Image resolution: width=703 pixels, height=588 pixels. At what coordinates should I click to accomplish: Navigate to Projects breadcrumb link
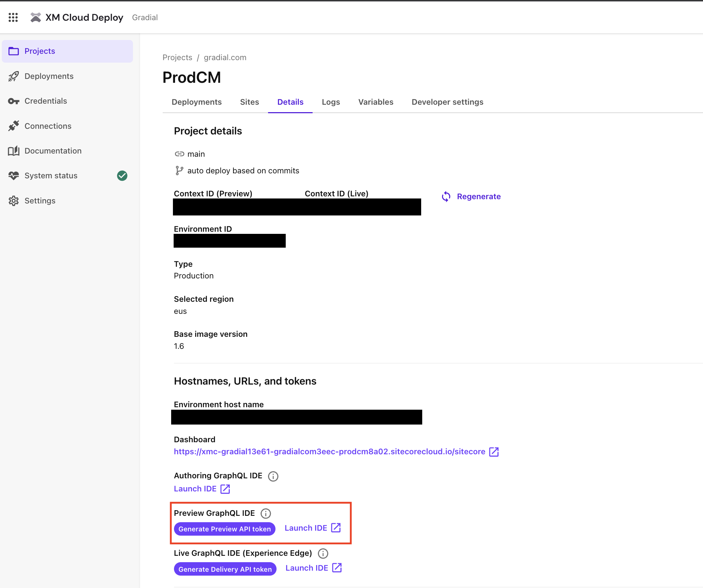click(x=177, y=57)
